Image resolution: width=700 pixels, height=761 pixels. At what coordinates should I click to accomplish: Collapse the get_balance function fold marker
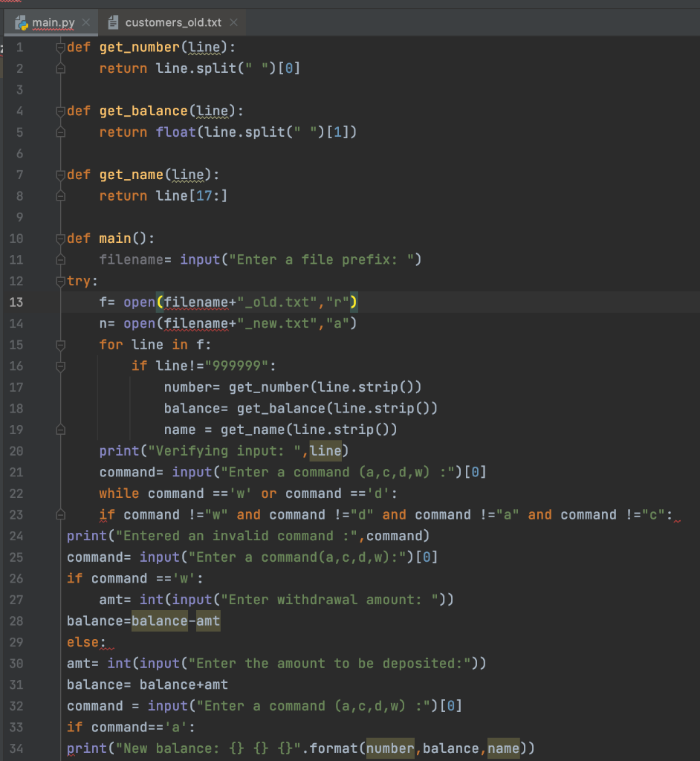61,111
